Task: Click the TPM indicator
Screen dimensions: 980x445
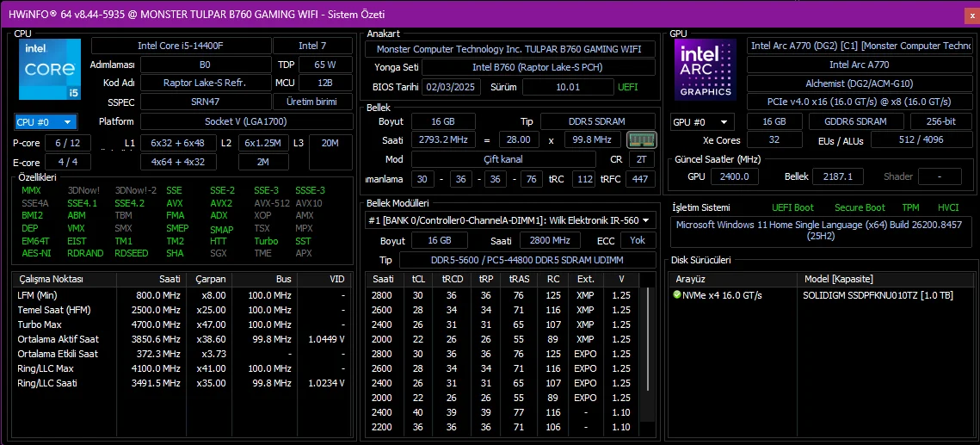Action: click(x=910, y=207)
